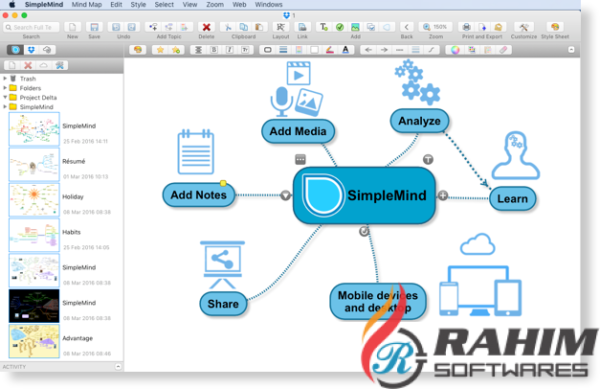Open the Windows menu
600x389 pixels.
[x=269, y=5]
